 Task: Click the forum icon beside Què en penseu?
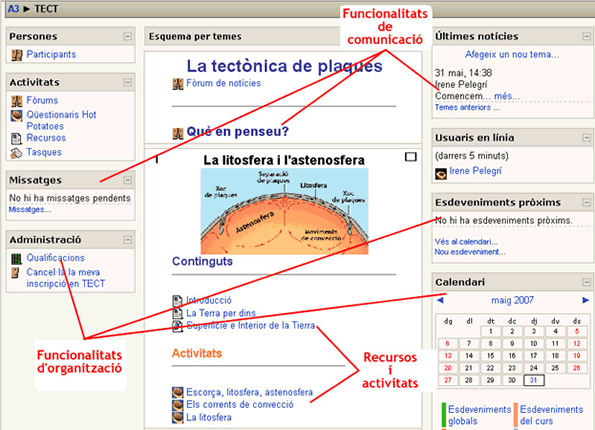(178, 133)
